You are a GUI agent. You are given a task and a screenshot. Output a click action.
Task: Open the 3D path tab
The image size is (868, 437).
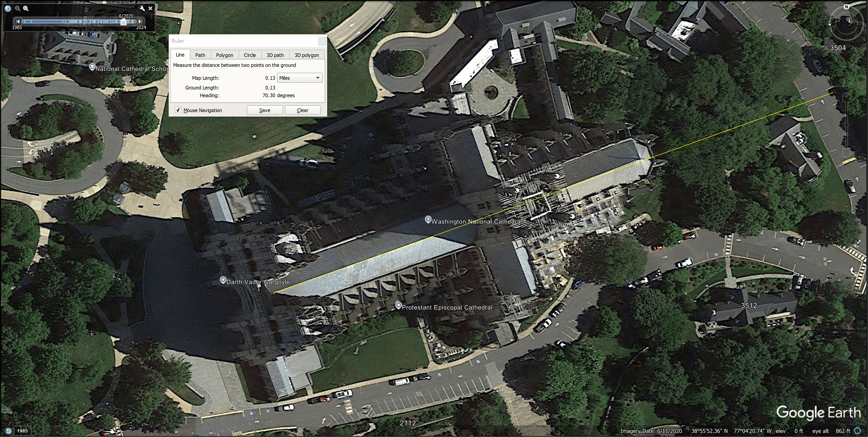pos(275,55)
